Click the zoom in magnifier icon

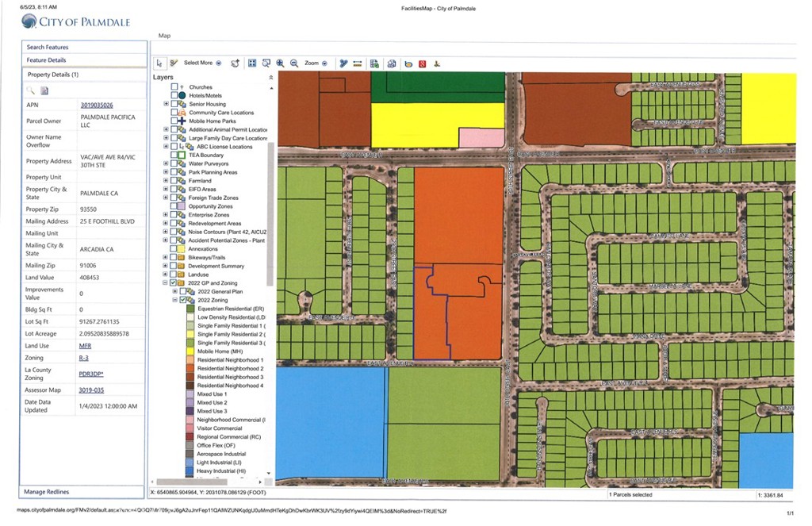[x=281, y=63]
